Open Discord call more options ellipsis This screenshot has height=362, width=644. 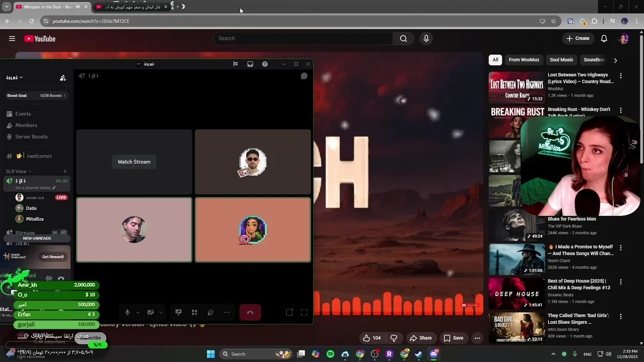(227, 312)
